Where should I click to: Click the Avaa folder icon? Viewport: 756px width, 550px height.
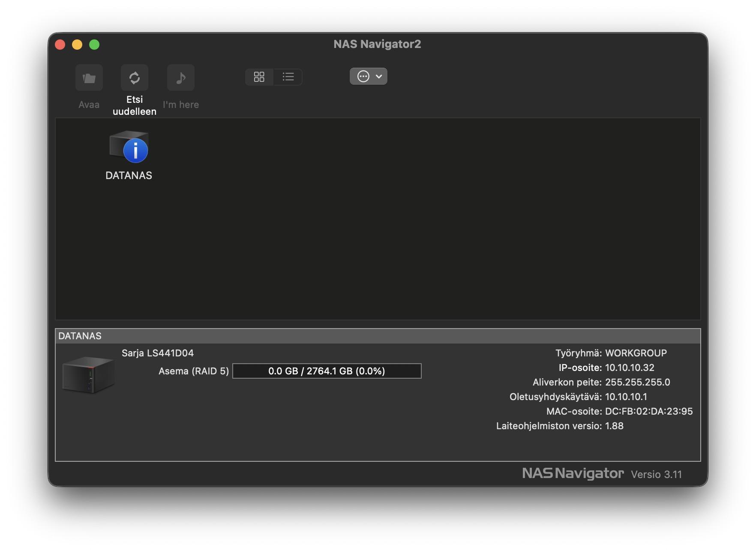point(89,78)
